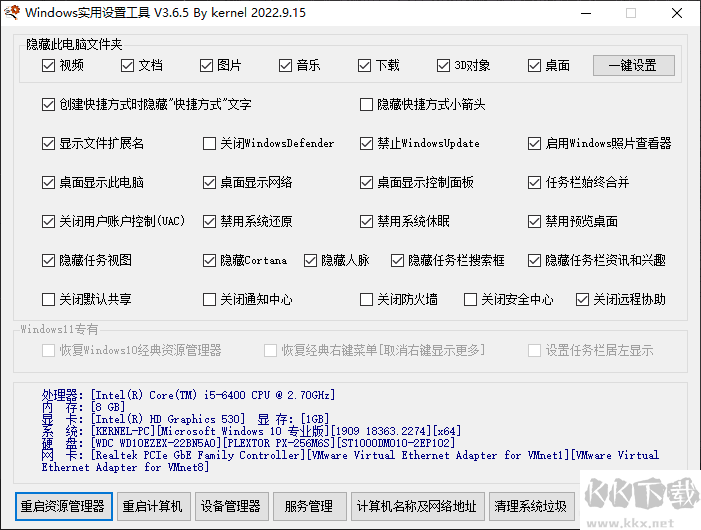This screenshot has height=530, width=701.
Task: Click hard disk line WDC WD10EZEX
Action: coord(248,443)
